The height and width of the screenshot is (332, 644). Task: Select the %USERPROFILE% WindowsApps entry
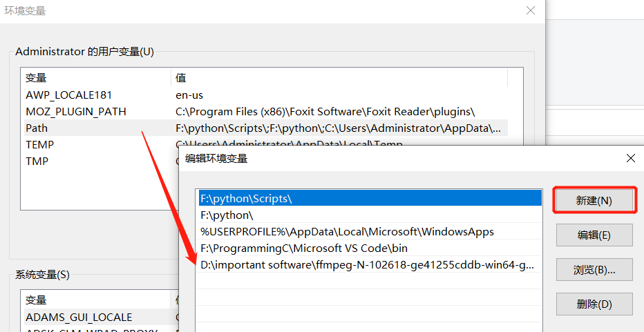(369, 231)
